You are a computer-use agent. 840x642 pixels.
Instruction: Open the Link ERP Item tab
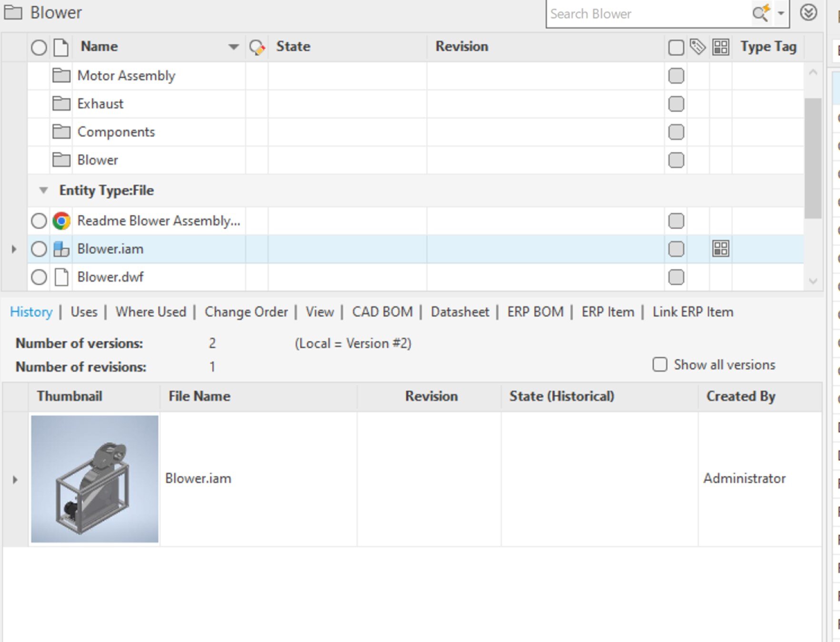(692, 312)
